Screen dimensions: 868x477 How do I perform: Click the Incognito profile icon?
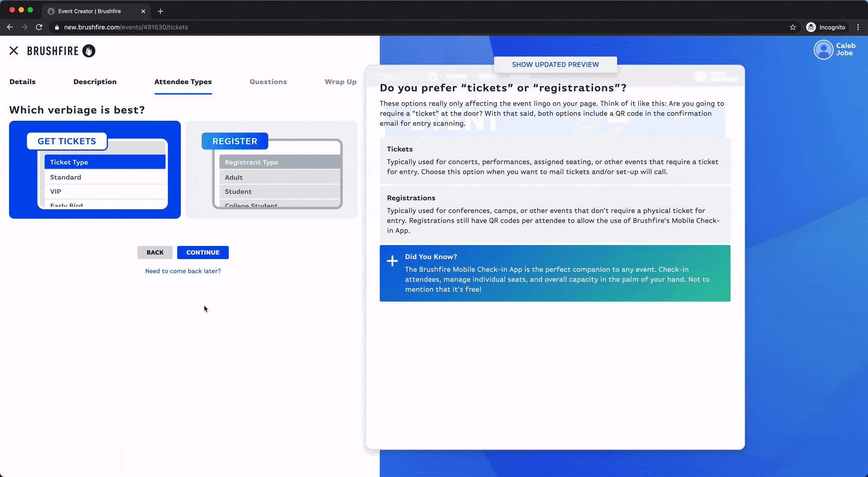point(811,27)
